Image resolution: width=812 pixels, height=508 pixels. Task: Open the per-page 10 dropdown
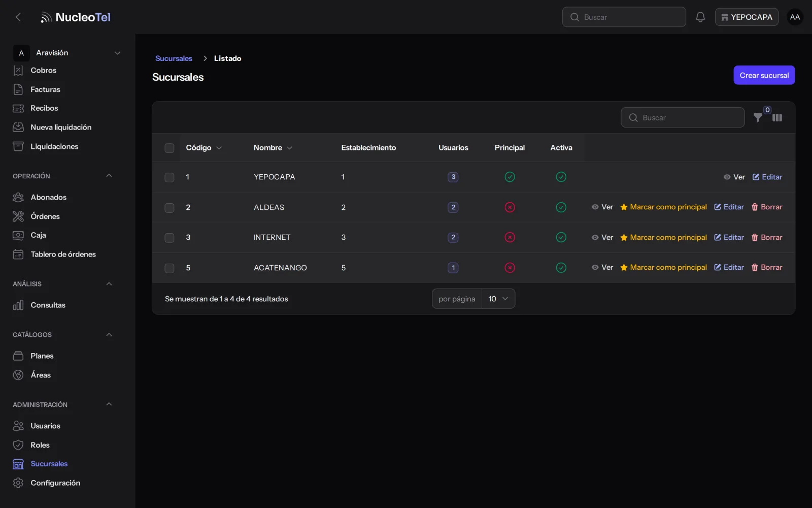(498, 299)
